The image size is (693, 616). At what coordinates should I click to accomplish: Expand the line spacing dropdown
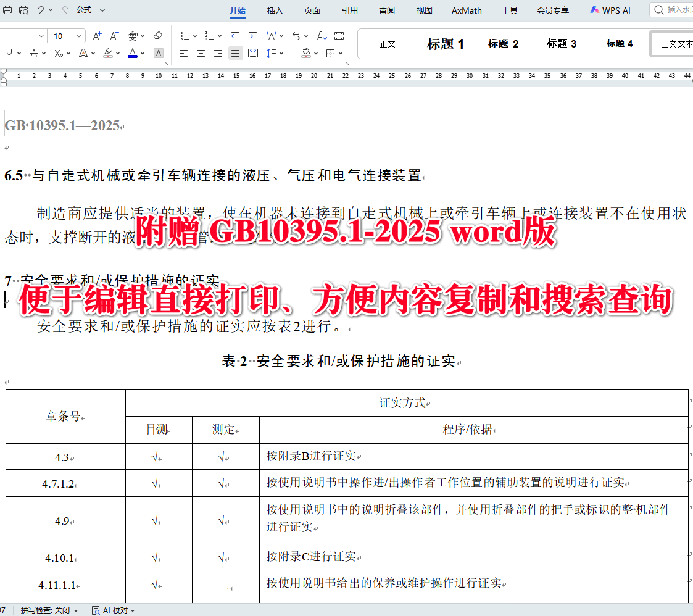coord(281,53)
